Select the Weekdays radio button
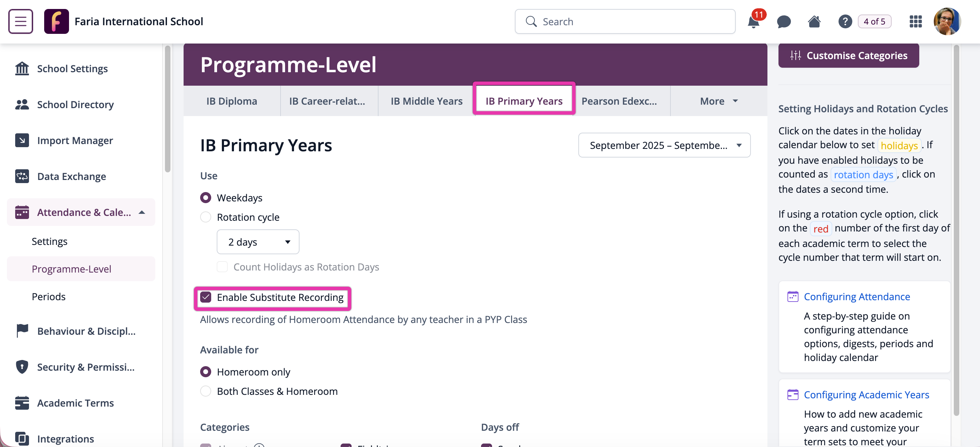The image size is (980, 447). point(205,198)
